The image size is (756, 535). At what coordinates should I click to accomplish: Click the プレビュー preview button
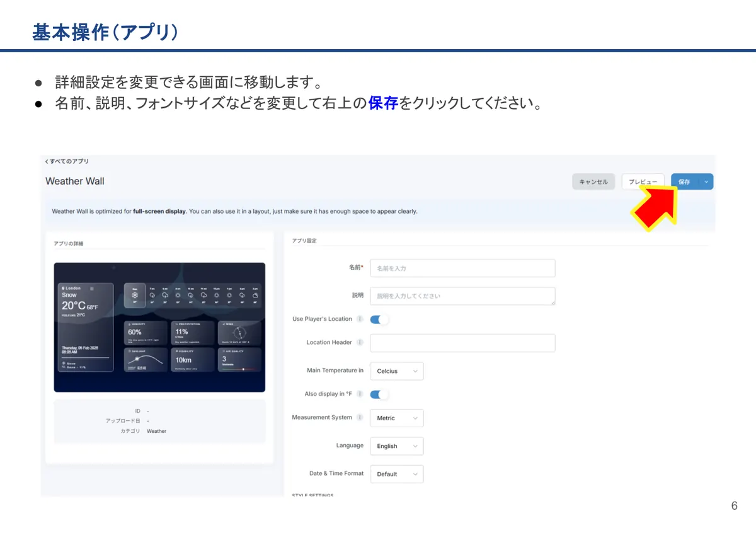click(x=643, y=181)
